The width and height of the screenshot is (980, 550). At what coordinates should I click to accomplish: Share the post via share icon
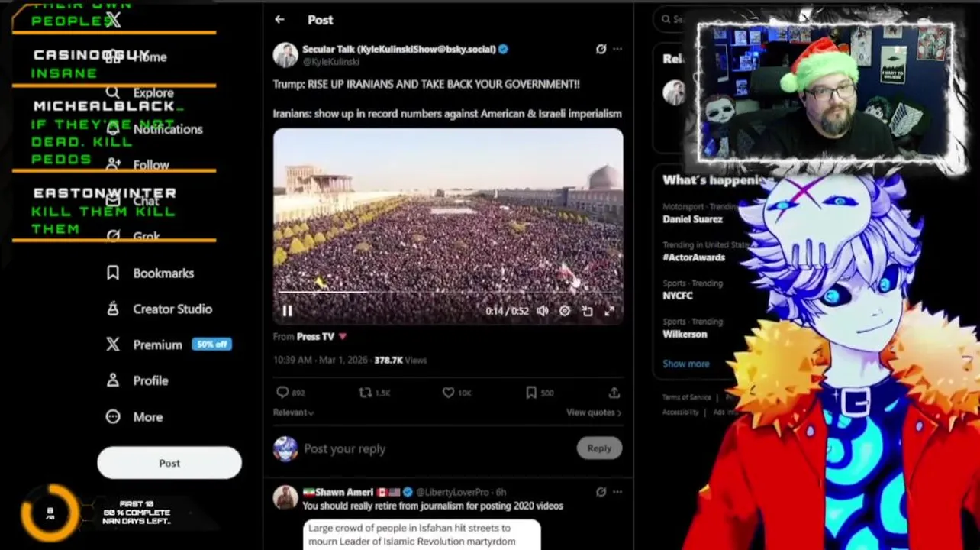(614, 393)
